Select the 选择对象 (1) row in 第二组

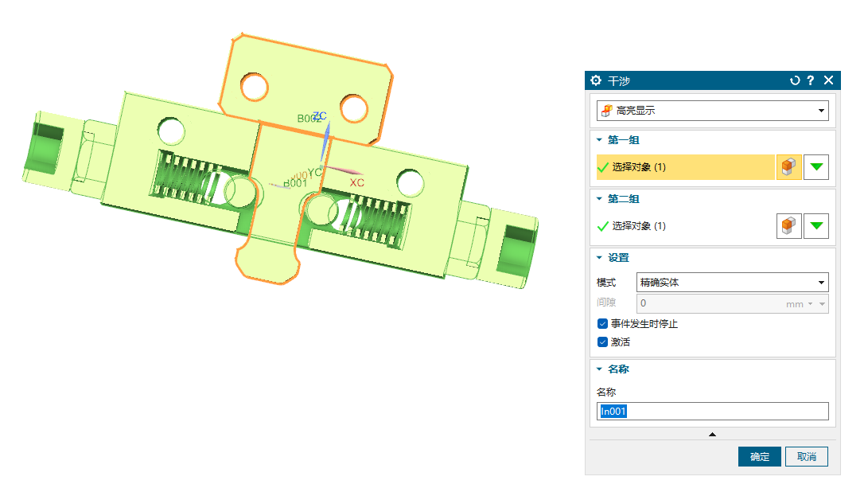tap(683, 226)
